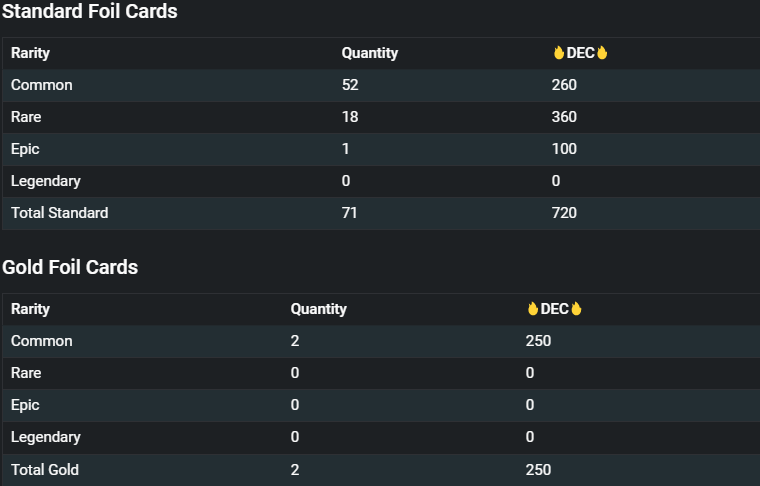Click the Quantity column header in the Gold Foil table

click(x=318, y=309)
